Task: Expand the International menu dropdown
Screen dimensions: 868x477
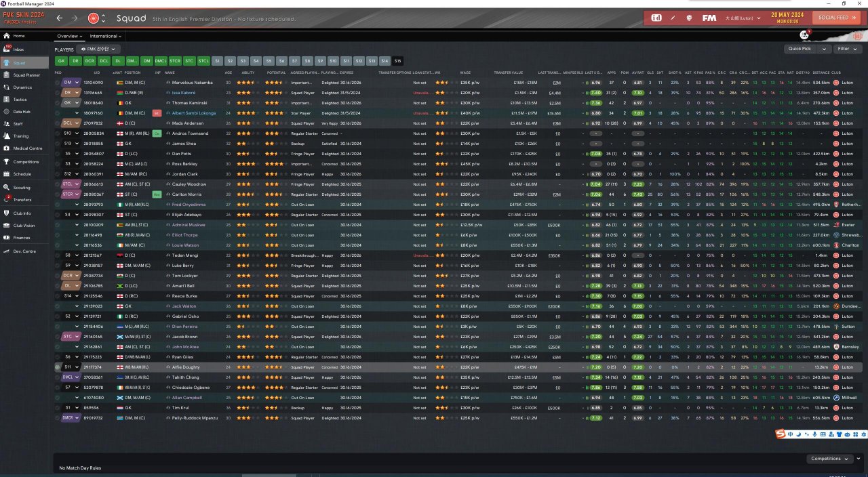Action: point(104,36)
